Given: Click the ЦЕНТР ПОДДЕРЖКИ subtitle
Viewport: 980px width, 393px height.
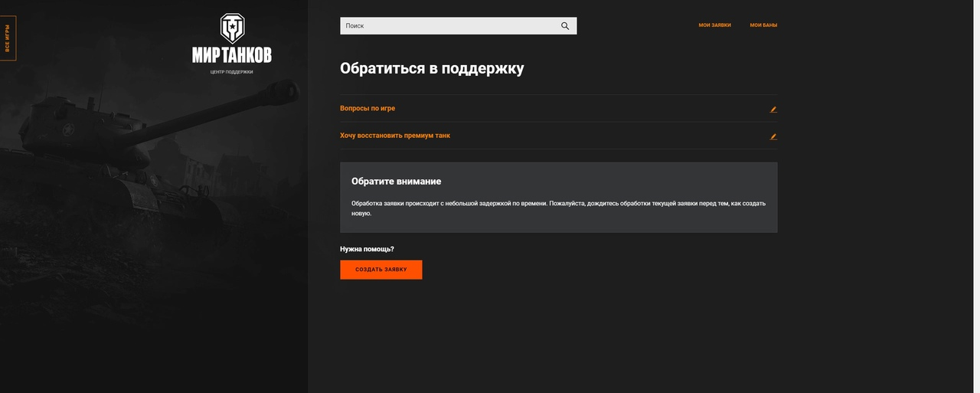Looking at the screenshot, I should click(231, 72).
